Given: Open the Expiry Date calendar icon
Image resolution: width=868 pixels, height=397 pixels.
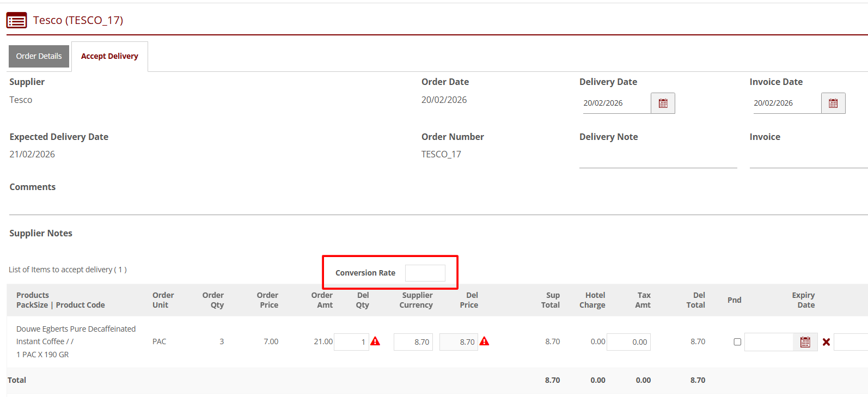Looking at the screenshot, I should pos(805,342).
